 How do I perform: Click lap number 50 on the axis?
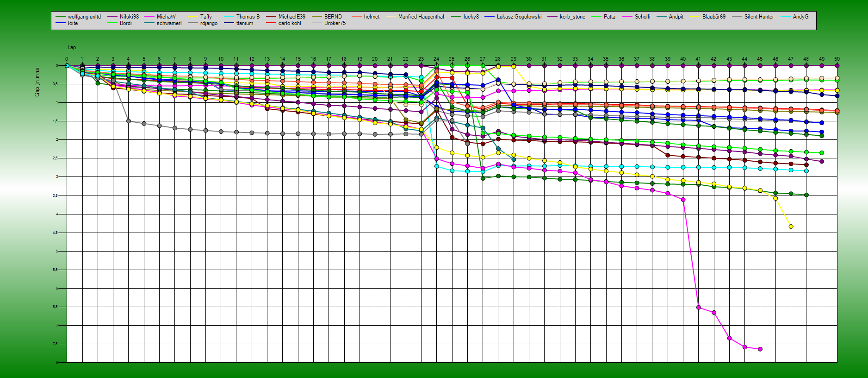(837, 59)
